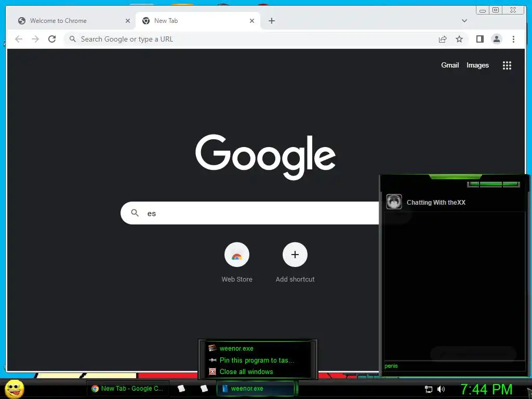Click weenor.exe taskbar button
The height and width of the screenshot is (399, 532).
click(x=256, y=389)
